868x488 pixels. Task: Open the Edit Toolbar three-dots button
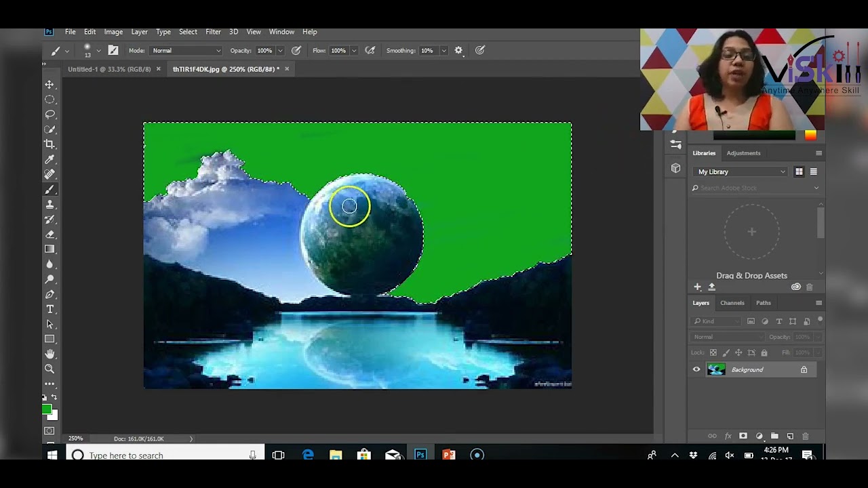50,384
